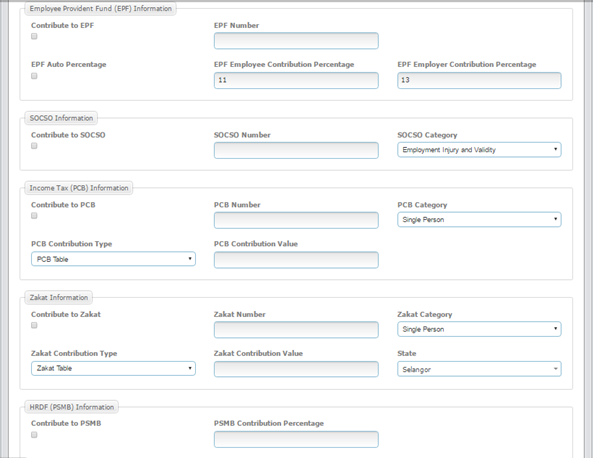Enable the Contribute to Zakat checkbox

pos(34,326)
